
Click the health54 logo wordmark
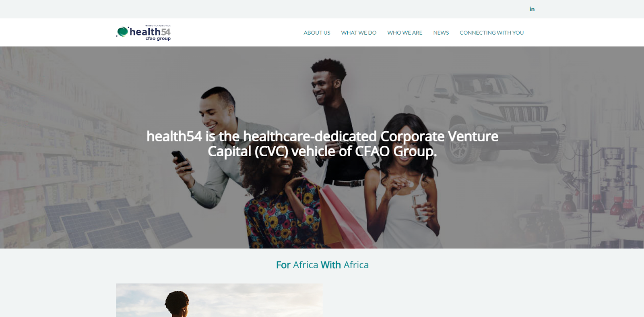tap(150, 31)
